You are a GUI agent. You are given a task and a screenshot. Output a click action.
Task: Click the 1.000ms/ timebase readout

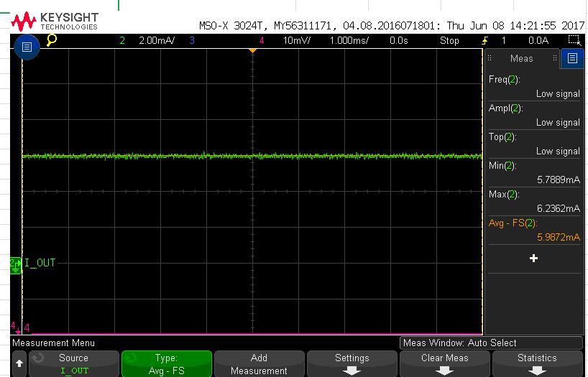point(349,40)
